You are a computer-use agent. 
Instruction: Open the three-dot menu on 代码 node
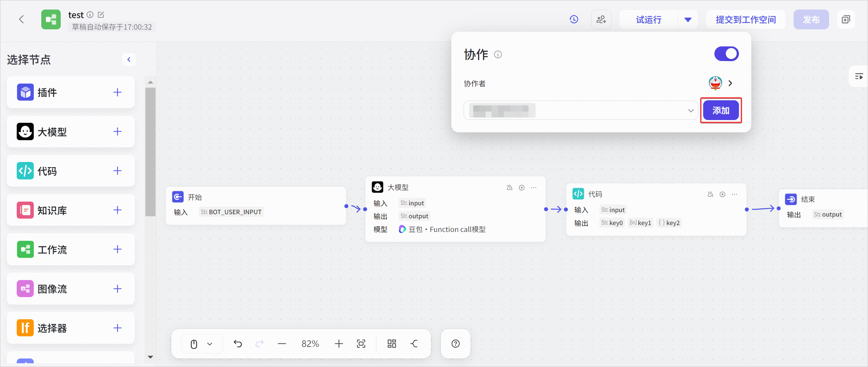point(735,194)
